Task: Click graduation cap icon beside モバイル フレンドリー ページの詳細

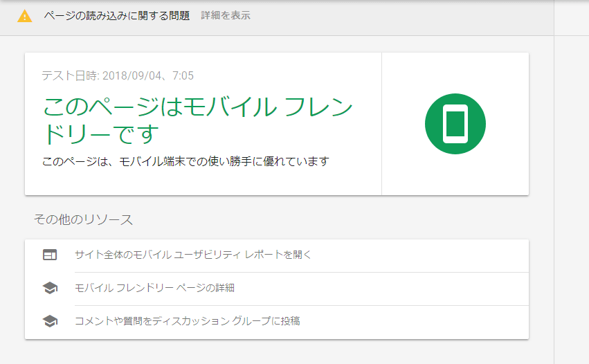Action: coord(50,288)
